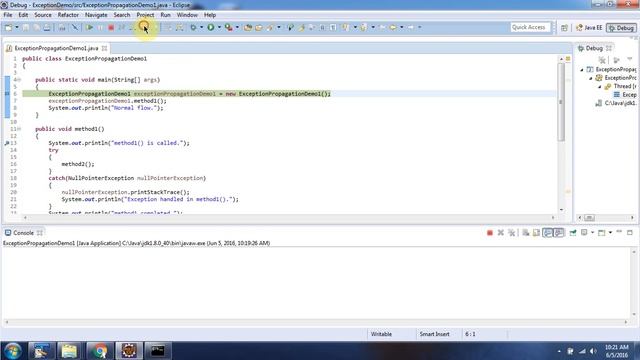Click Remove All Terminated in Debug view
Screen dimensions: 640x360
point(602,60)
